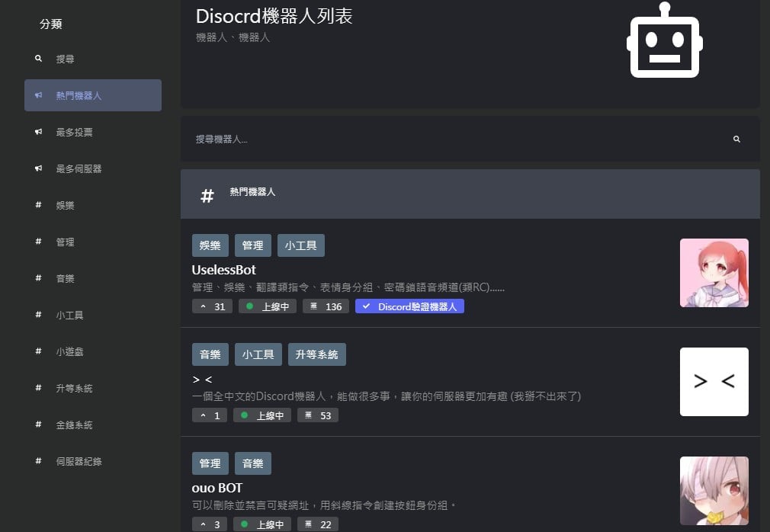Click the server count icon next to 53
Screen dimensions: 770x532
pos(309,415)
